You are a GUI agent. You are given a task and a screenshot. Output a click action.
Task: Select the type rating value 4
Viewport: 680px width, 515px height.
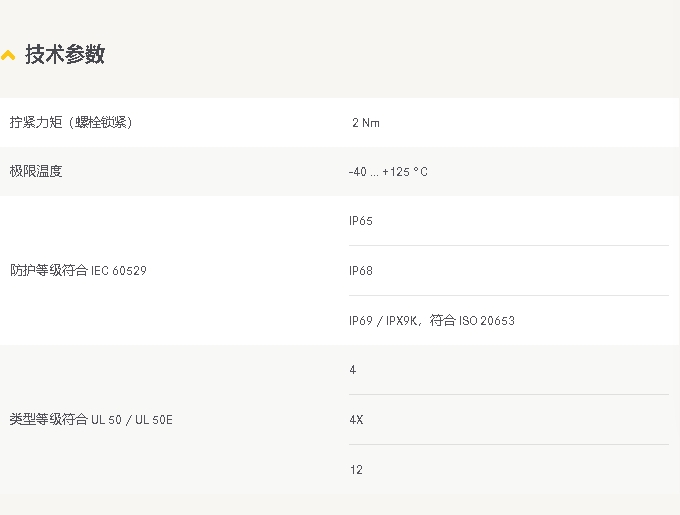click(353, 370)
